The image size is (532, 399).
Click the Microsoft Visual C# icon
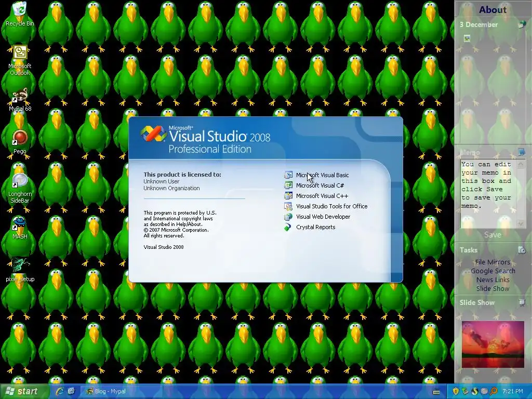point(288,185)
